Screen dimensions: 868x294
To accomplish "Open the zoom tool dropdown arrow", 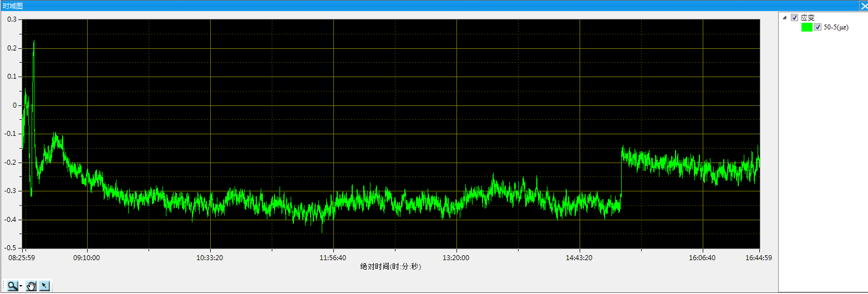I will (x=21, y=286).
